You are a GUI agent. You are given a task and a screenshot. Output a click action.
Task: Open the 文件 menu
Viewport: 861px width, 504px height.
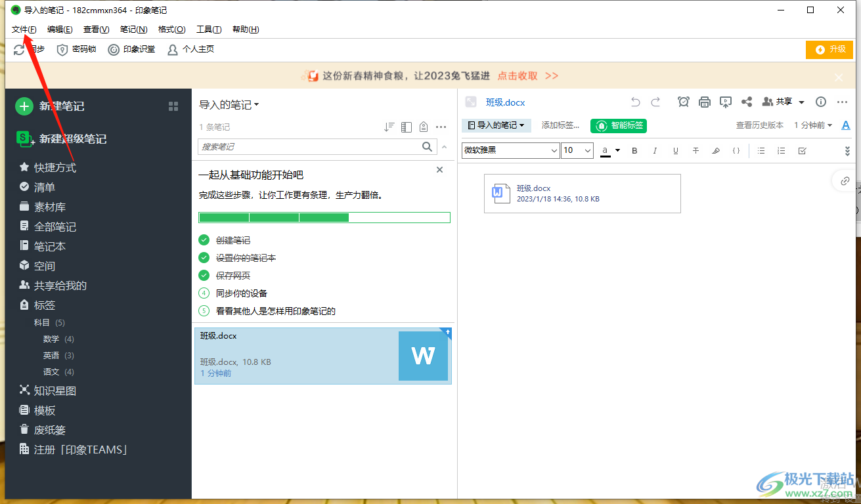(x=24, y=30)
